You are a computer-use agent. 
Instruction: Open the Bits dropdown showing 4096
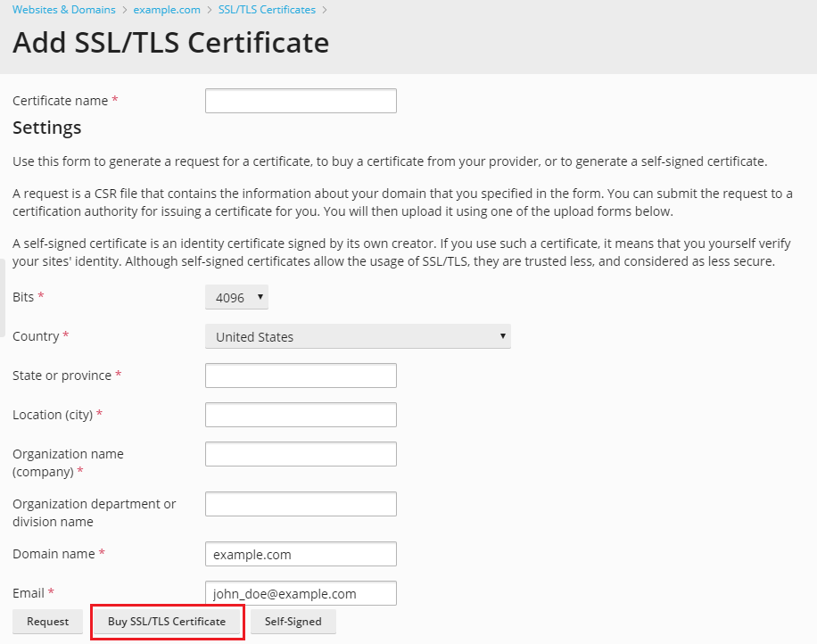tap(236, 297)
